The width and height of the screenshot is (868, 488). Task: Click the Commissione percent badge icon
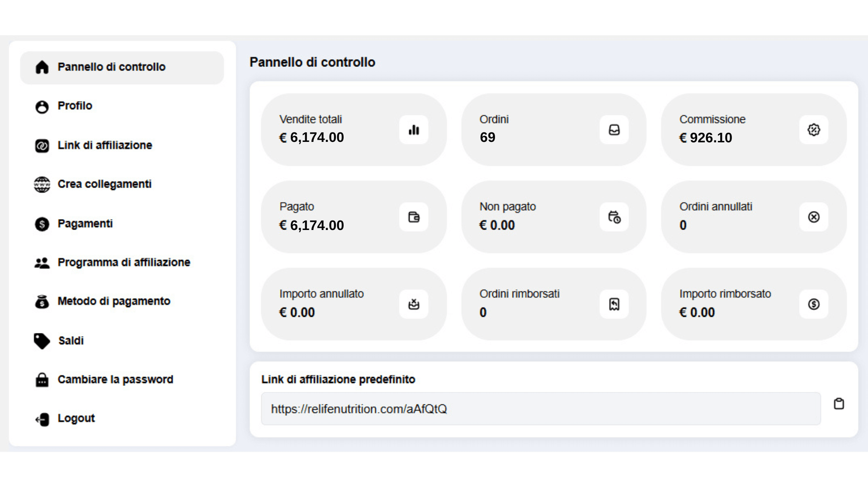coord(814,130)
